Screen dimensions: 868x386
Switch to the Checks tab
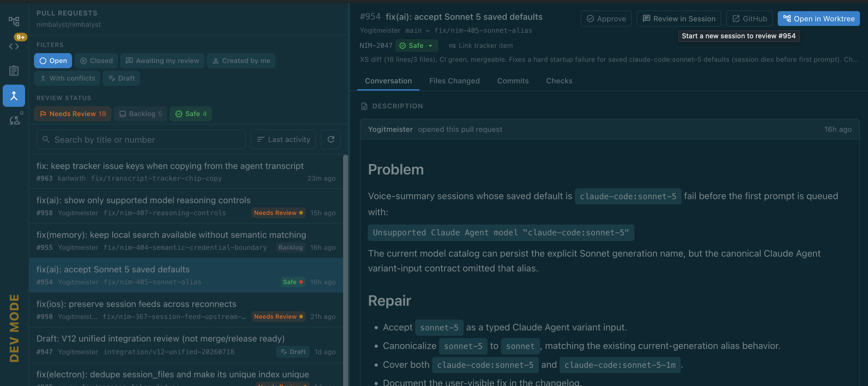tap(559, 81)
